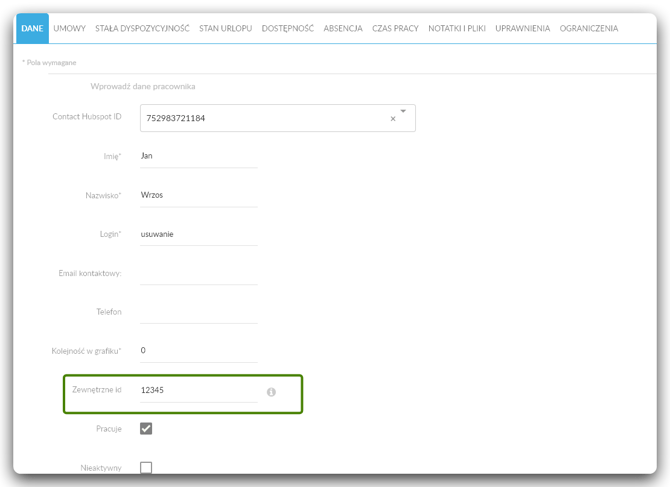Clear the Contact Hubspot ID value
The height and width of the screenshot is (487, 670).
393,119
